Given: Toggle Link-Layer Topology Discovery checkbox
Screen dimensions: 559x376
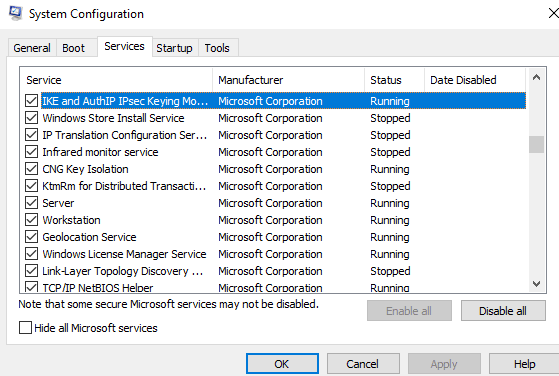Looking at the screenshot, I should (x=31, y=271).
